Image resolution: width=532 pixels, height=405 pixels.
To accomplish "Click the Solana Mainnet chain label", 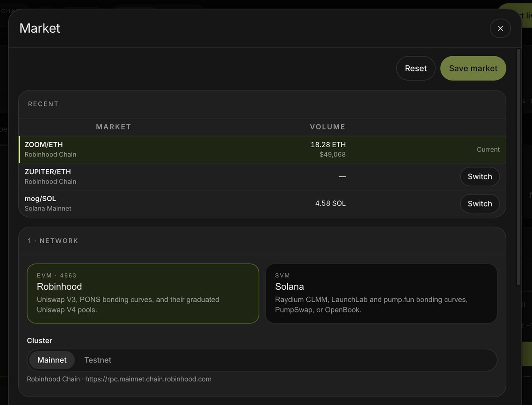I will pos(48,208).
